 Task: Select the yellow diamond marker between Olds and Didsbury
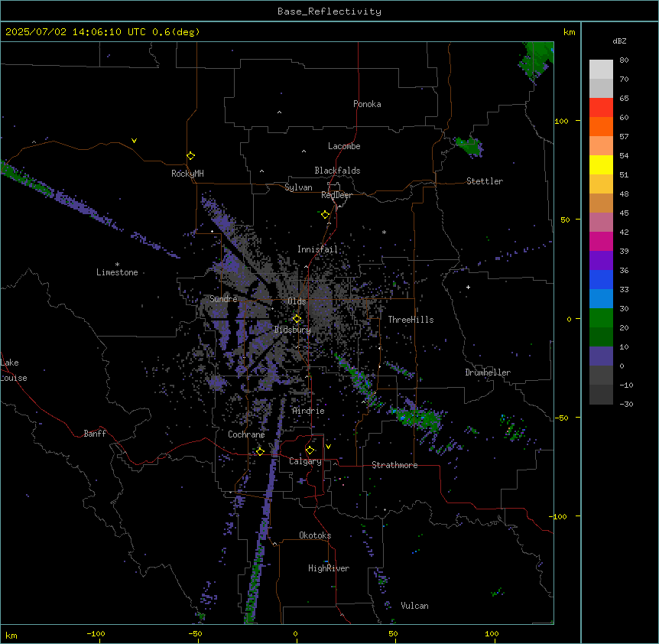tap(297, 319)
